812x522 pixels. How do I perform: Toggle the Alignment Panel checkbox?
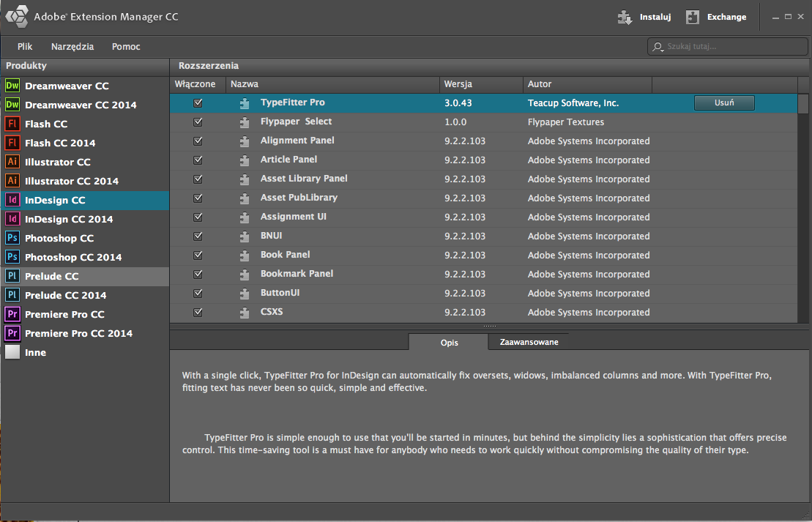(x=198, y=141)
